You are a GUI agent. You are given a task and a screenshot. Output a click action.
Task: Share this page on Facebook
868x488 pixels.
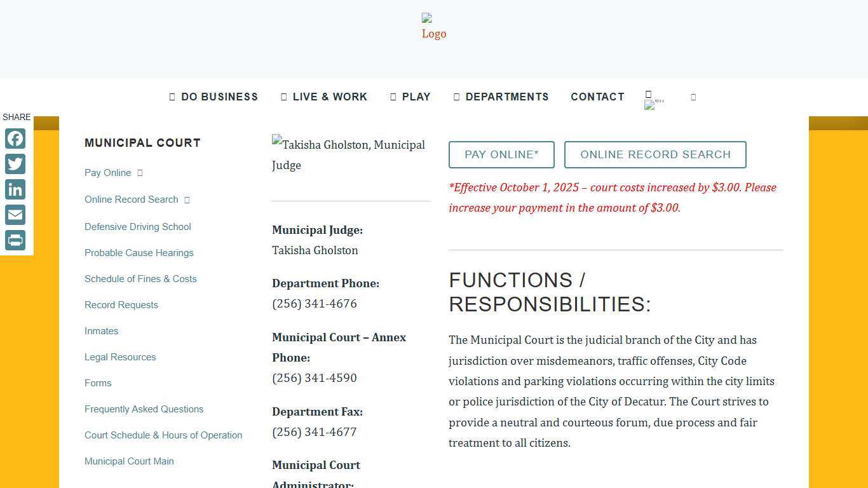pos(15,139)
